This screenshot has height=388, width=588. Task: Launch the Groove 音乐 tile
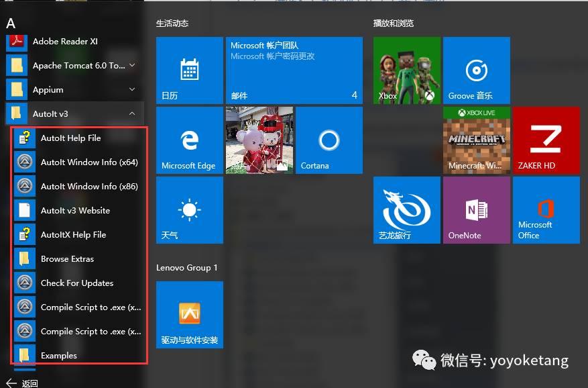pyautogui.click(x=476, y=70)
